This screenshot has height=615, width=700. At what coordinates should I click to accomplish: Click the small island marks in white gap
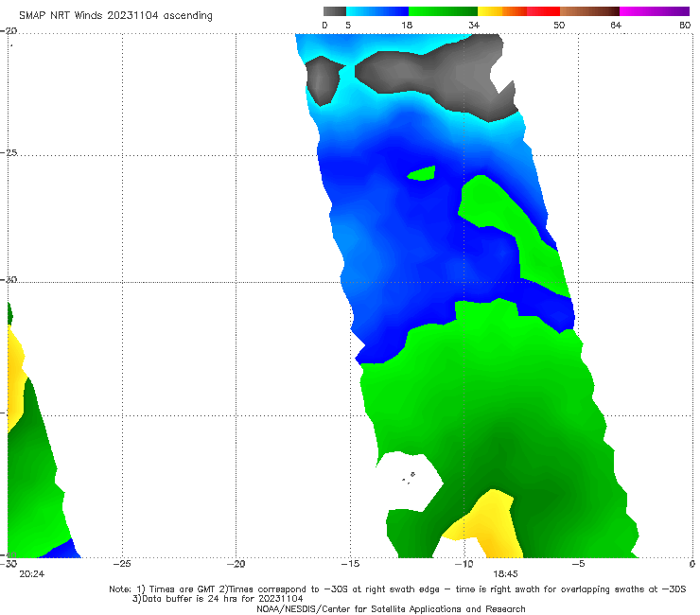click(x=409, y=478)
